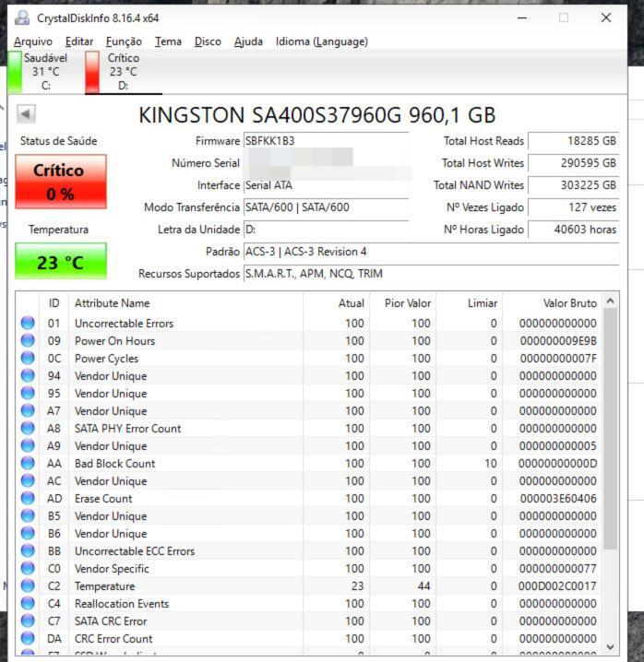
Task: Open the Ajuda menu
Action: (x=248, y=41)
